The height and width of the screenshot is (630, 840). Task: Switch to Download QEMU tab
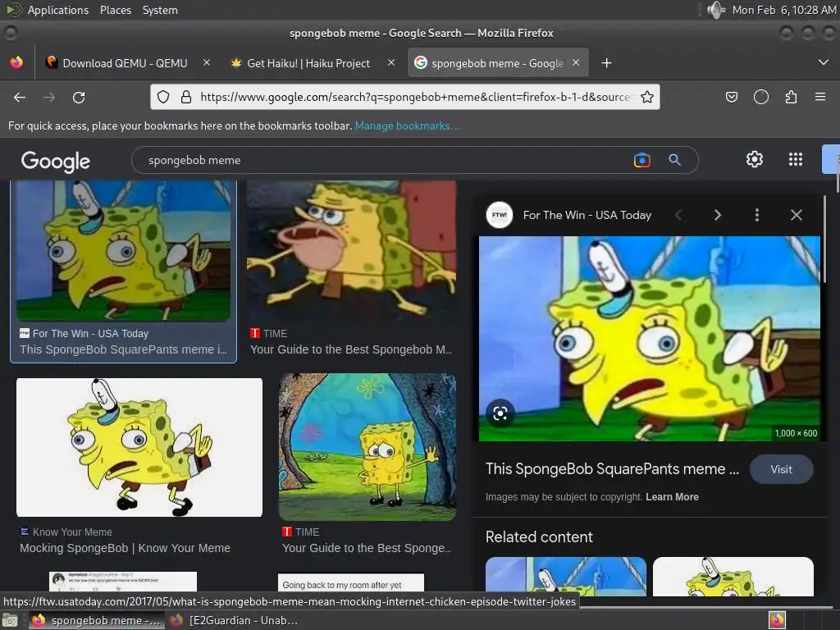[126, 63]
